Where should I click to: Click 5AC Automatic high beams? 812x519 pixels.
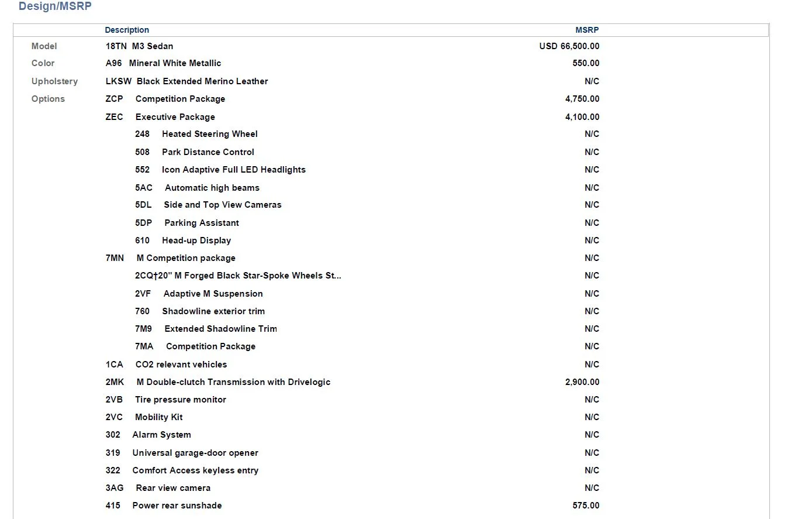point(197,188)
